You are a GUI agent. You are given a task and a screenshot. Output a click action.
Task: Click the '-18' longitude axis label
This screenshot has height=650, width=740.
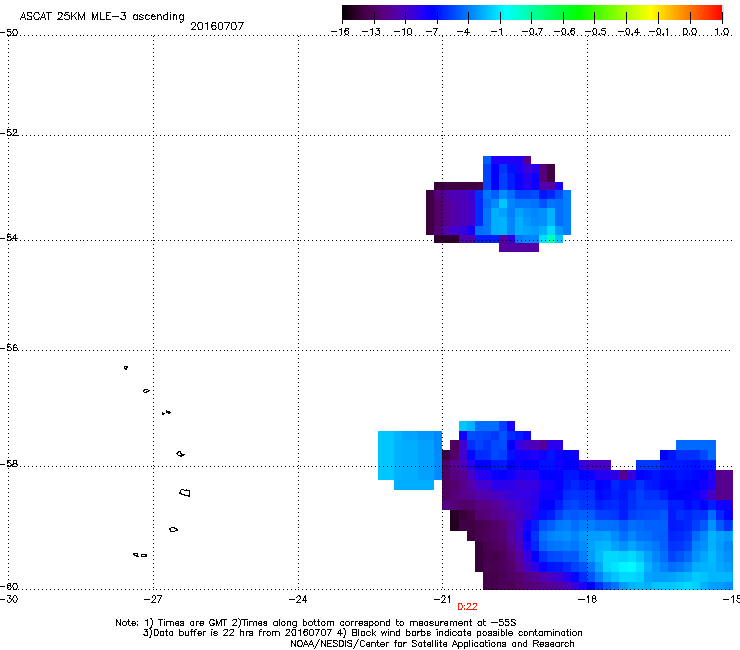pyautogui.click(x=587, y=599)
